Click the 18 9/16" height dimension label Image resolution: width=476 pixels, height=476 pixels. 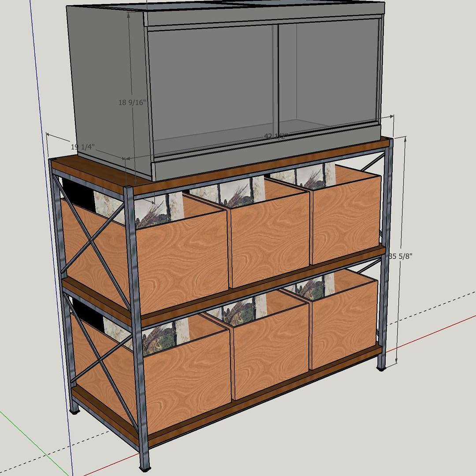coord(131,103)
